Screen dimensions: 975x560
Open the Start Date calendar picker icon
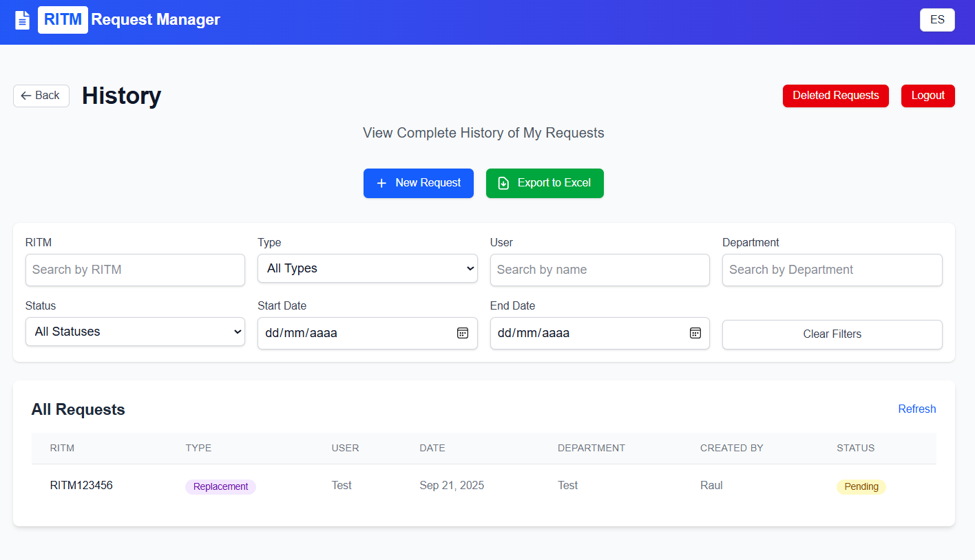[463, 333]
